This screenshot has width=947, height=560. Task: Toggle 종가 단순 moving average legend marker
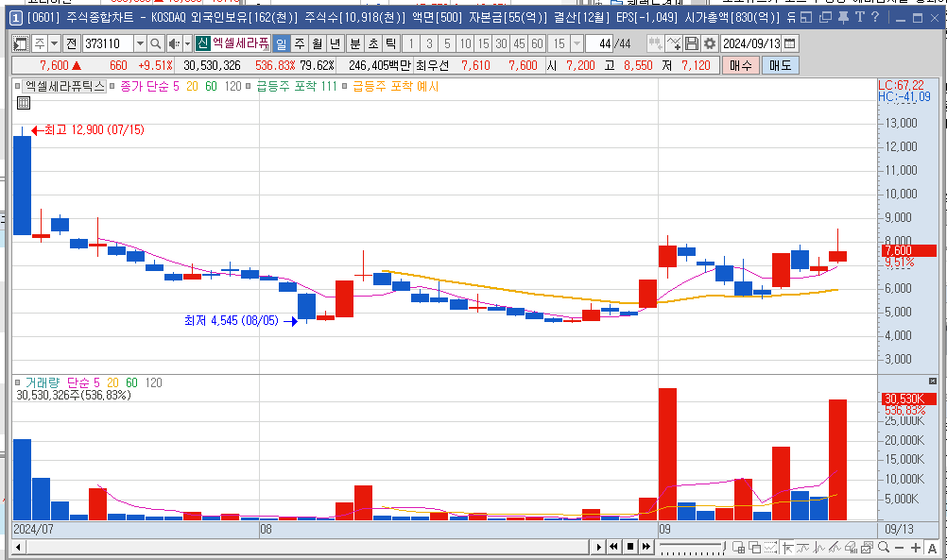(112, 86)
